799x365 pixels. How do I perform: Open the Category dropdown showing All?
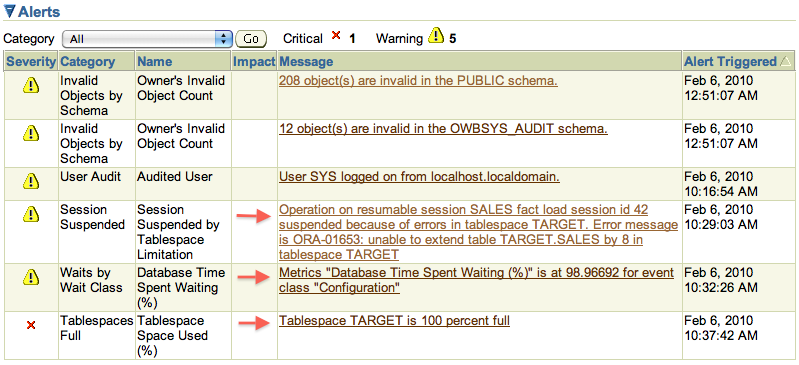point(147,39)
